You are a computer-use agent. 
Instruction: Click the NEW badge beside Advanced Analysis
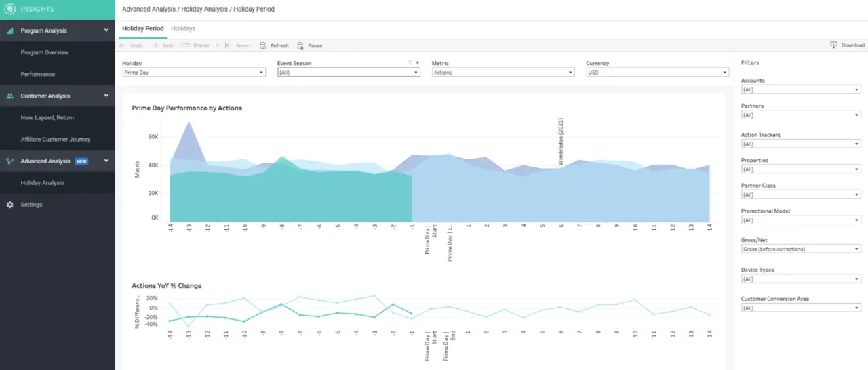tap(81, 161)
